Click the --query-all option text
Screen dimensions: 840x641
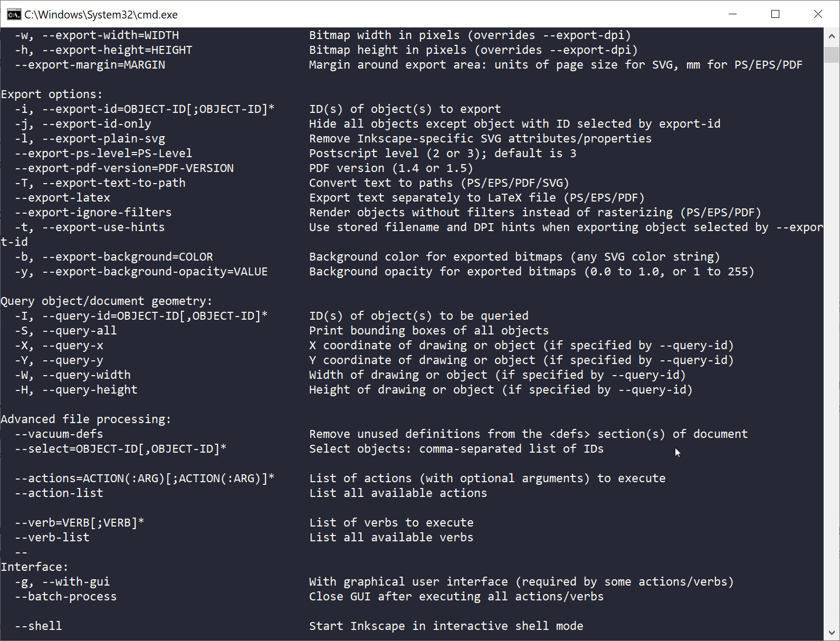tap(79, 331)
